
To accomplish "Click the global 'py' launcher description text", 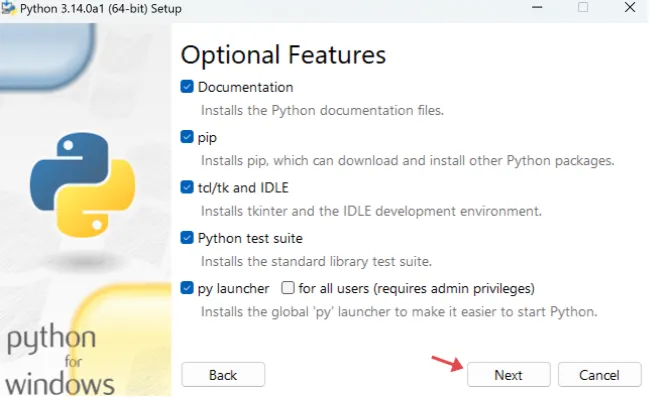I will [x=398, y=311].
